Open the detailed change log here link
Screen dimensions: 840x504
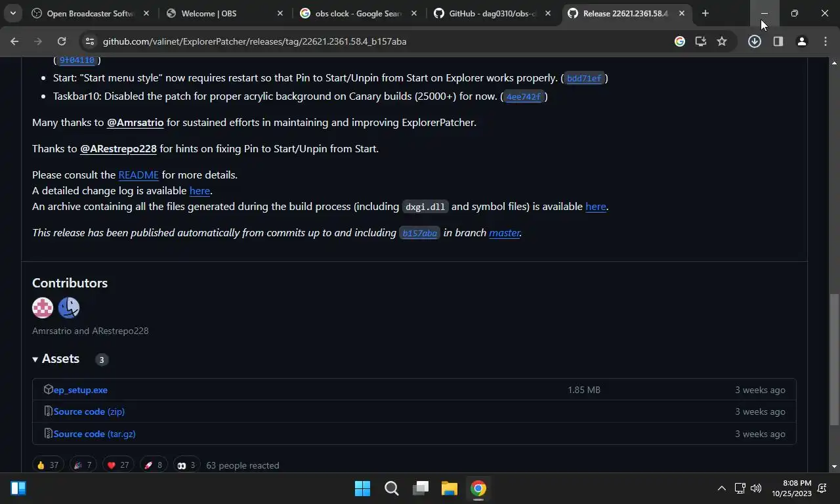199,191
